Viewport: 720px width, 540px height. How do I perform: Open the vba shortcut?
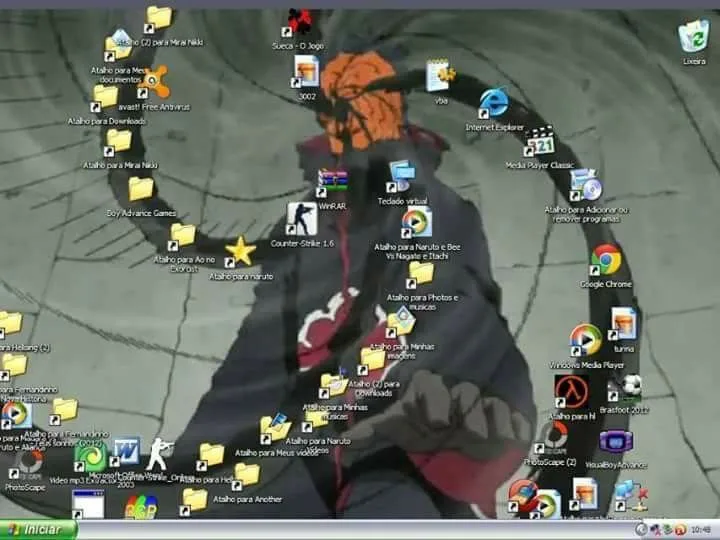[440, 76]
